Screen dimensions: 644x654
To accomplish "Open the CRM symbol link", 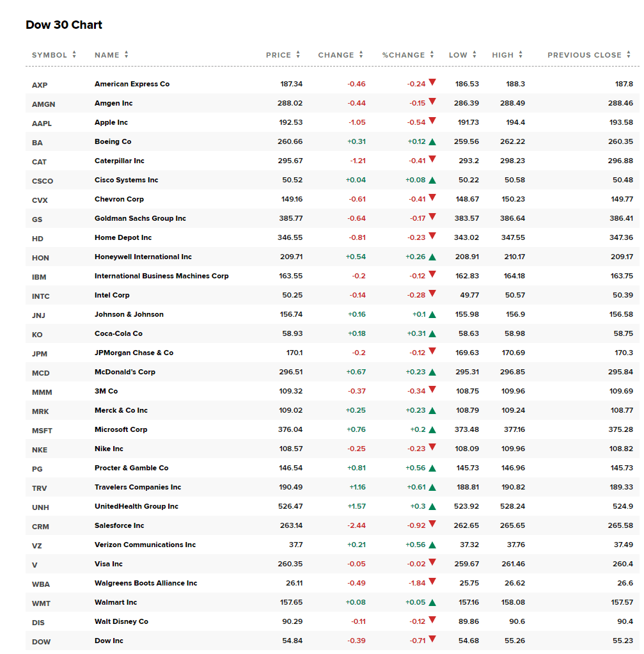I will click(x=40, y=526).
